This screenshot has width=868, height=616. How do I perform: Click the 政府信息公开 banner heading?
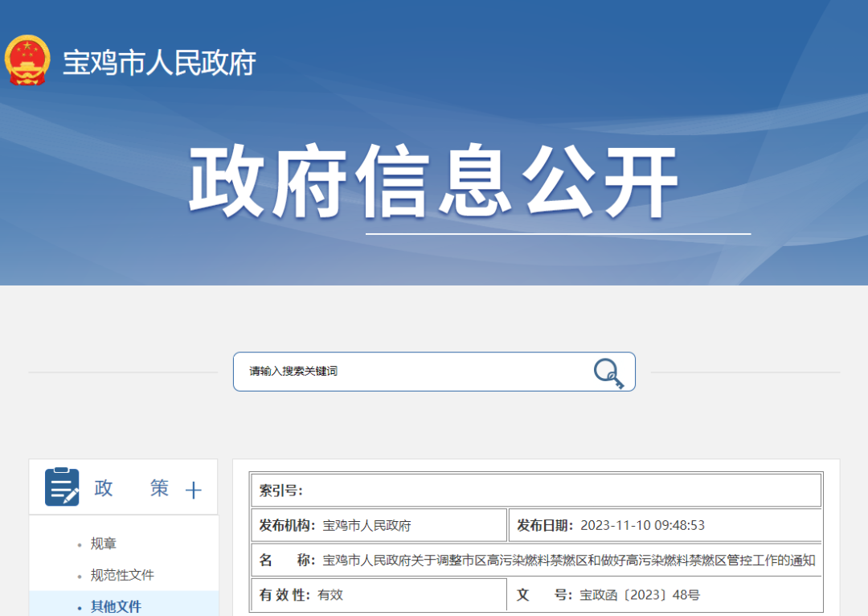click(x=434, y=182)
